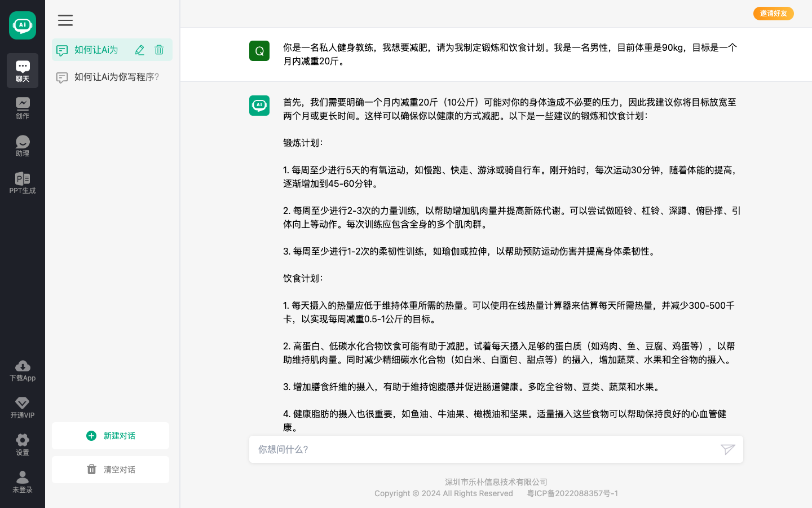
Task: Open the 聊天 chat section
Action: (23, 71)
